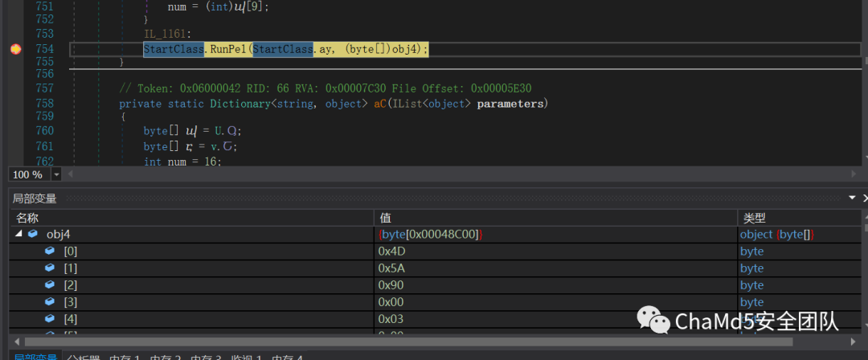Click the Dictionary type on line 758
Screen dimensions: 868x360
click(x=240, y=104)
